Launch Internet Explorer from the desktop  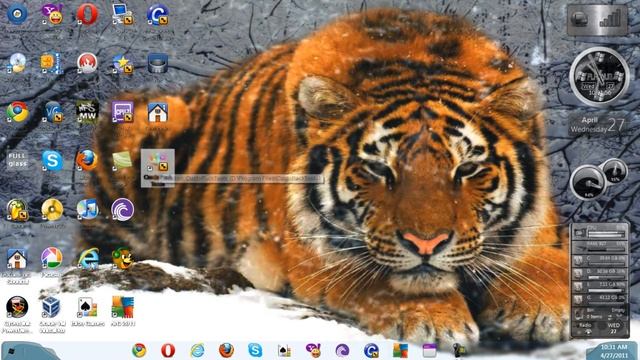[88, 258]
